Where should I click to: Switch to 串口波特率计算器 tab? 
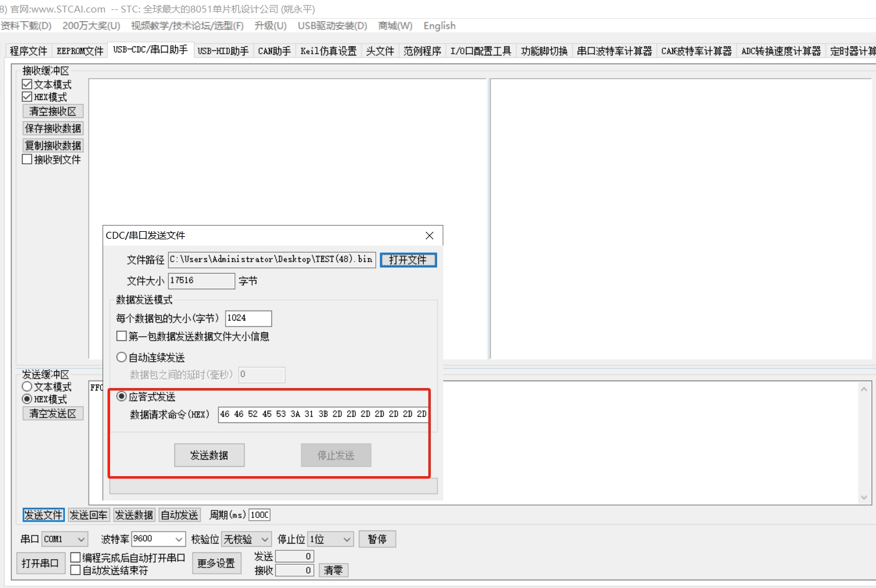pos(614,51)
